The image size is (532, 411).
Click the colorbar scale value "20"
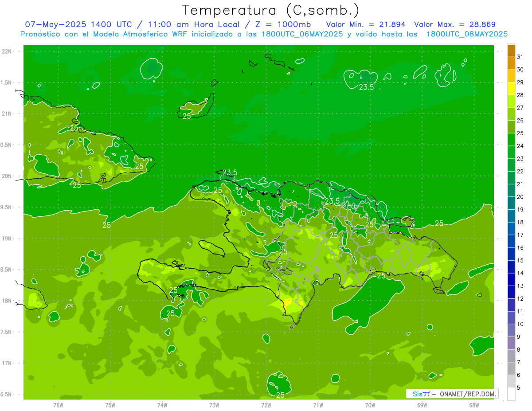click(x=520, y=196)
